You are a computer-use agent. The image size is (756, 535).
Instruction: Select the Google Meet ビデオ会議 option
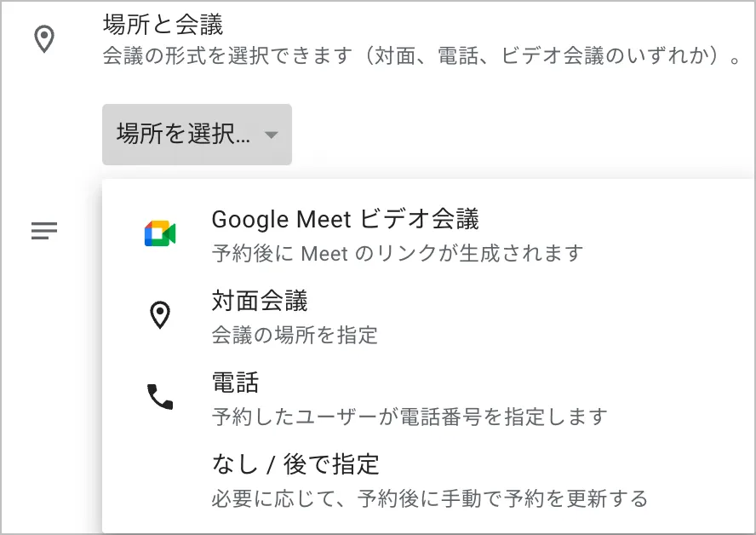click(345, 220)
